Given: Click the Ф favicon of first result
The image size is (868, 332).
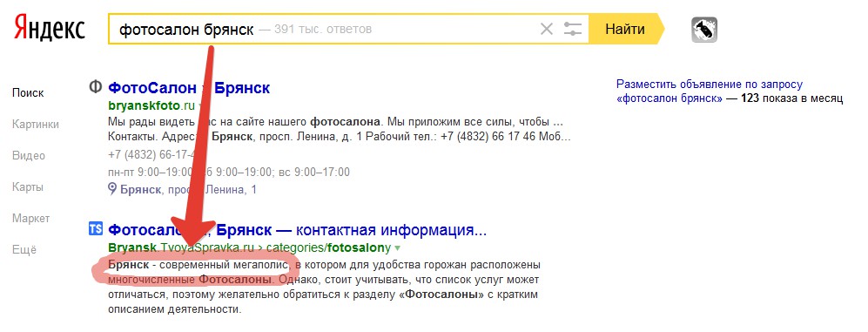Looking at the screenshot, I should [x=95, y=87].
